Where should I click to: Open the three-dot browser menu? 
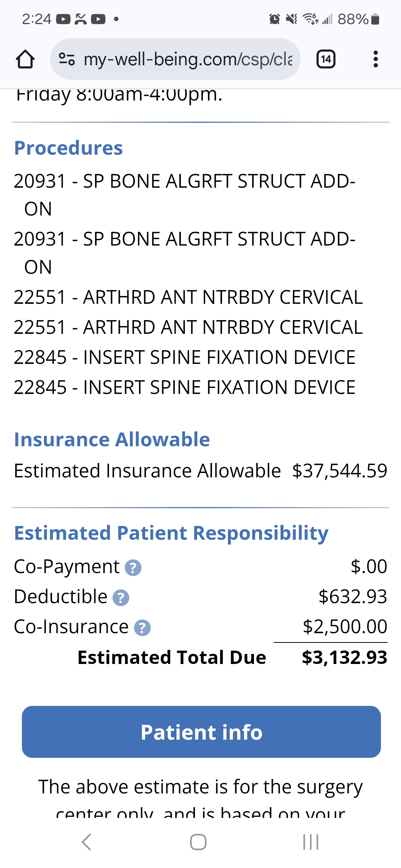(375, 59)
